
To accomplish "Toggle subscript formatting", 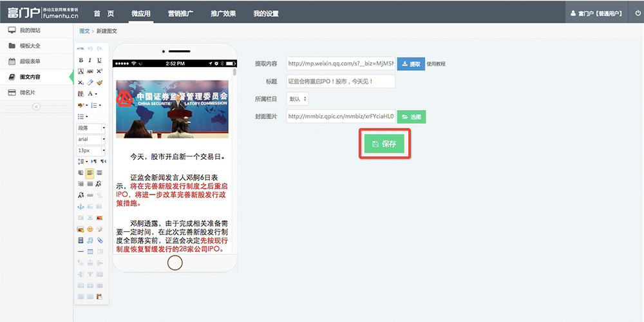I will (x=80, y=82).
